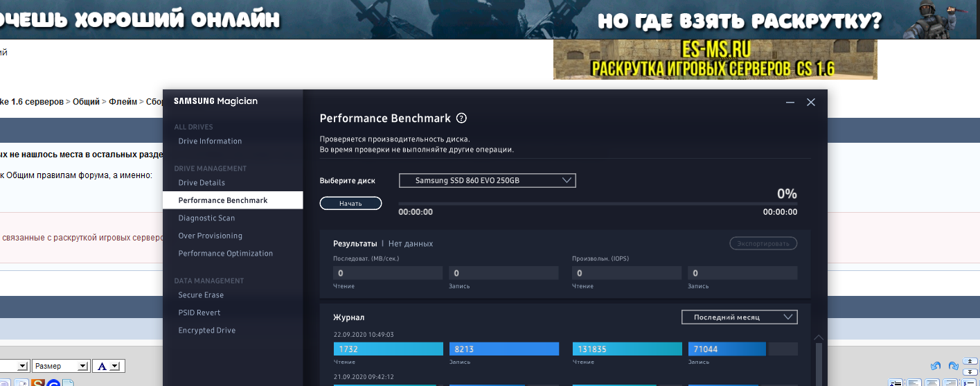Click the 22.09.2020 10:49:03 journal entry date

[364, 335]
